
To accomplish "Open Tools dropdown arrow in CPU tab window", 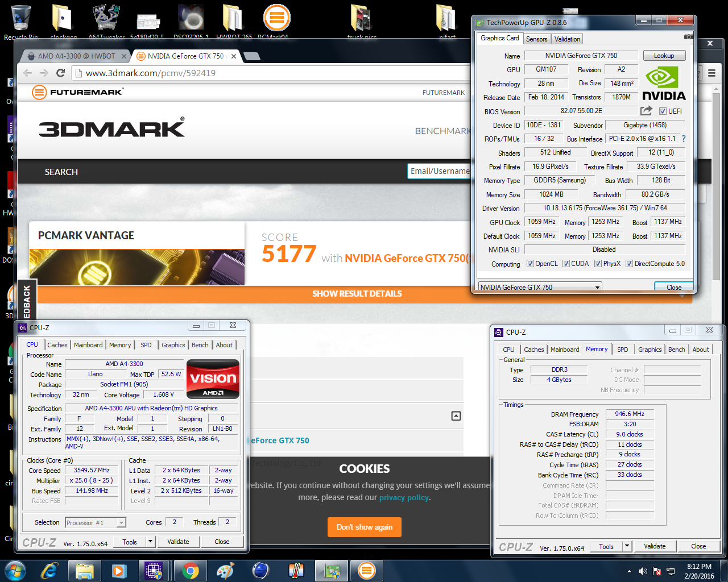I will pyautogui.click(x=150, y=542).
